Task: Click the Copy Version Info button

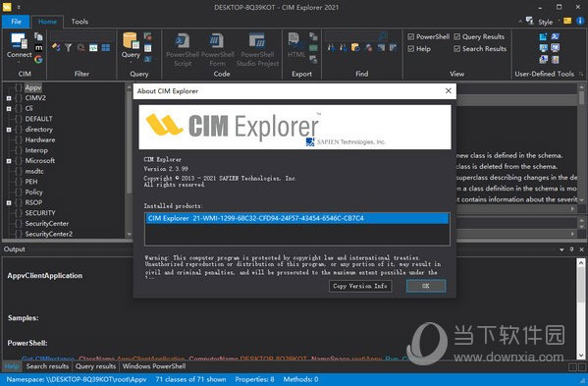Action: pyautogui.click(x=360, y=286)
